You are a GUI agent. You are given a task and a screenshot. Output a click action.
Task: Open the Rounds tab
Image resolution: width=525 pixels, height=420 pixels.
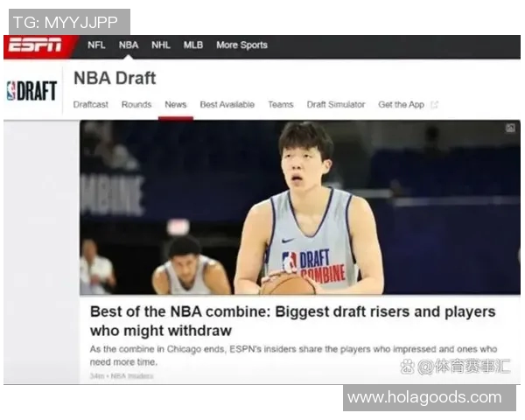pos(136,105)
